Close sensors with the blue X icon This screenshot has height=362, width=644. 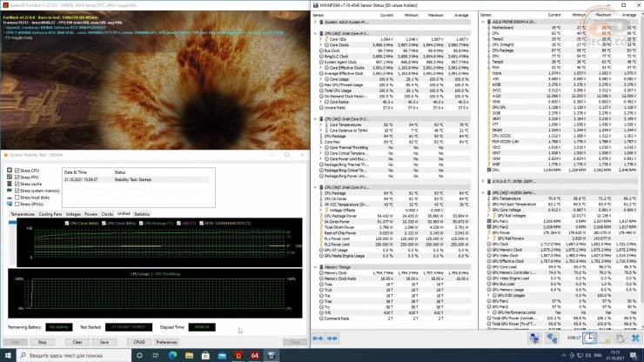point(636,339)
